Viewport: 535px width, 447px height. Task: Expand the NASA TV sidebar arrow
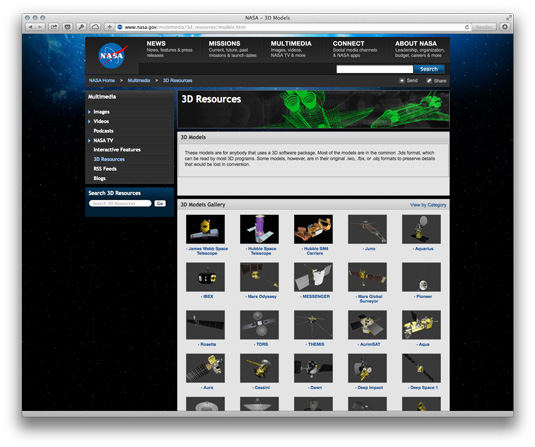(x=89, y=141)
